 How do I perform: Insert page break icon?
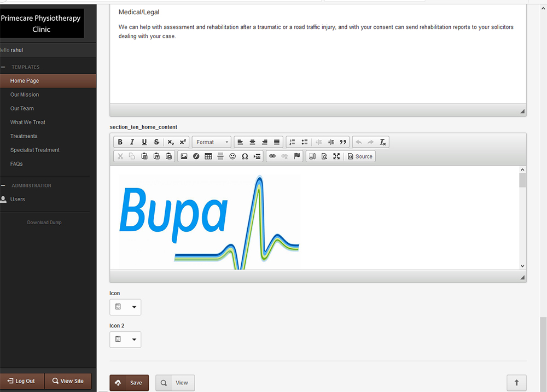click(x=257, y=156)
